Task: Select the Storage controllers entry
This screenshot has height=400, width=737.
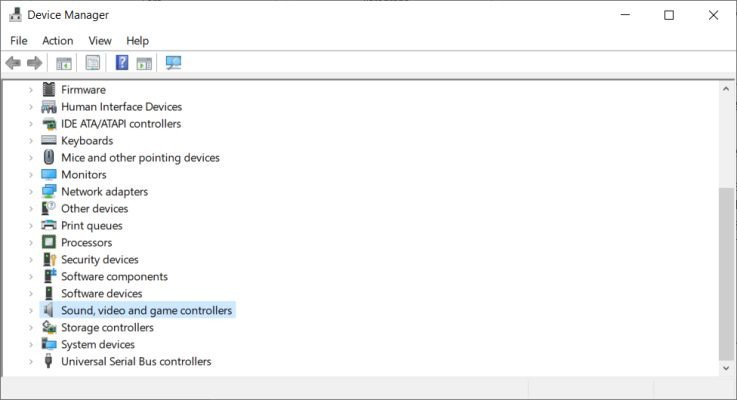Action: pyautogui.click(x=107, y=328)
